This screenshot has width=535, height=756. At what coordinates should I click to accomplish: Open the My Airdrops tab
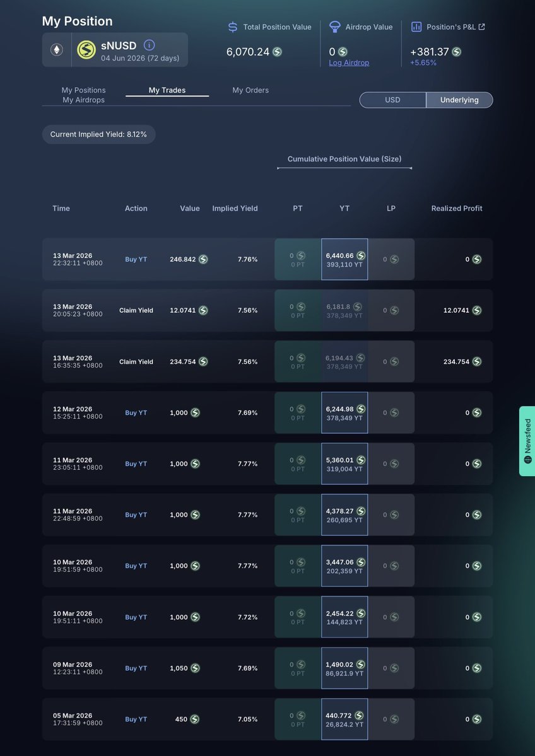click(x=83, y=100)
